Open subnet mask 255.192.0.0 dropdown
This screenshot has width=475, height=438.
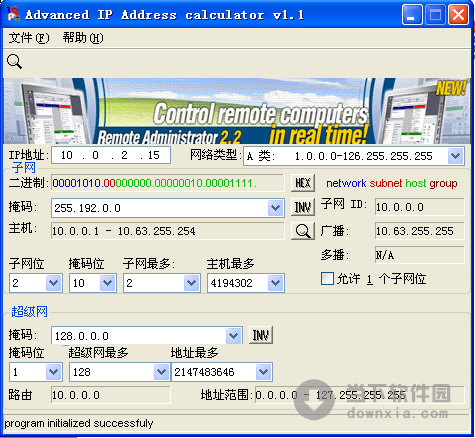(x=275, y=208)
